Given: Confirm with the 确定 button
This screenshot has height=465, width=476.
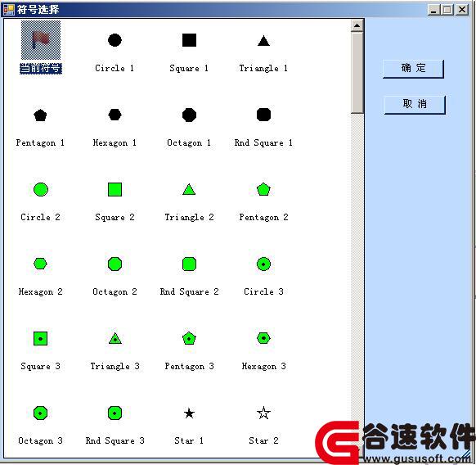Looking at the screenshot, I should (x=413, y=69).
